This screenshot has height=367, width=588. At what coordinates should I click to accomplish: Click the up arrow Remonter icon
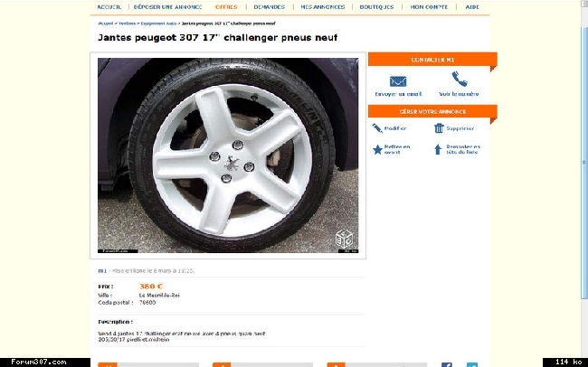tap(438, 149)
